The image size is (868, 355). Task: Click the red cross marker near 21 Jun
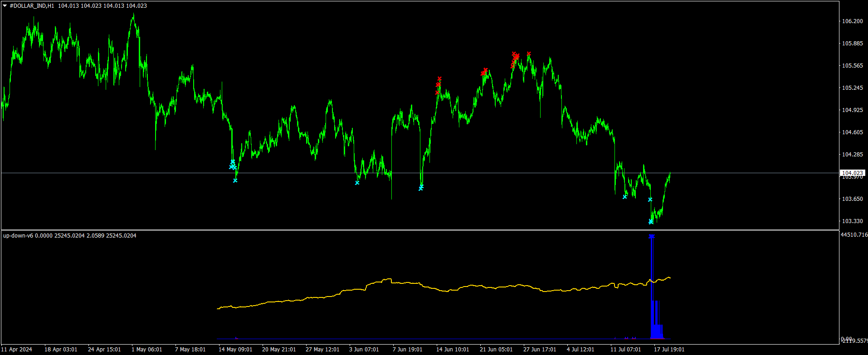click(485, 70)
